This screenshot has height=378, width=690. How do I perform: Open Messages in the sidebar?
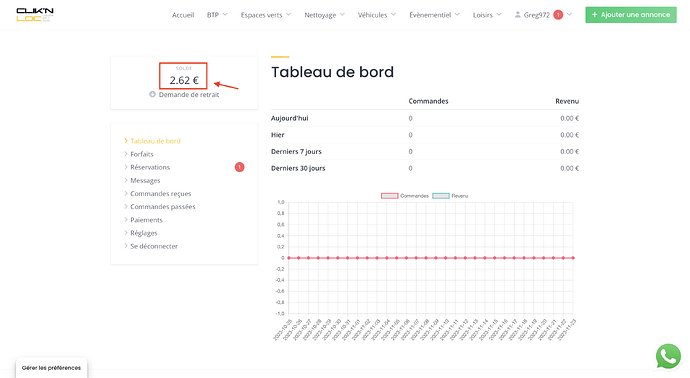(x=145, y=180)
